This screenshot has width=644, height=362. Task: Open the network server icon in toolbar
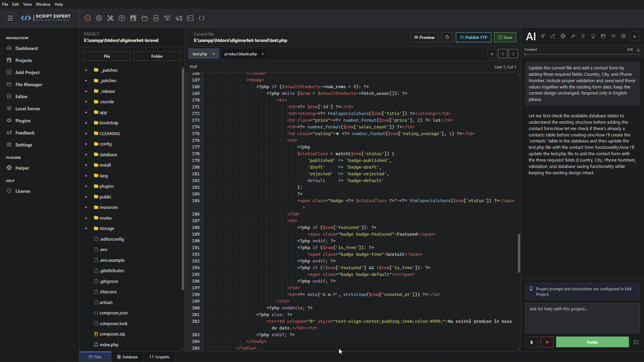click(167, 18)
